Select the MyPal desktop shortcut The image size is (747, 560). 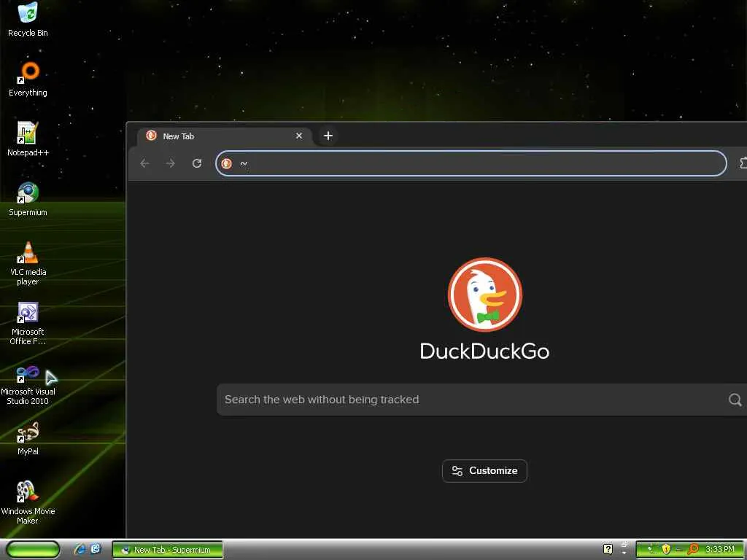(28, 438)
